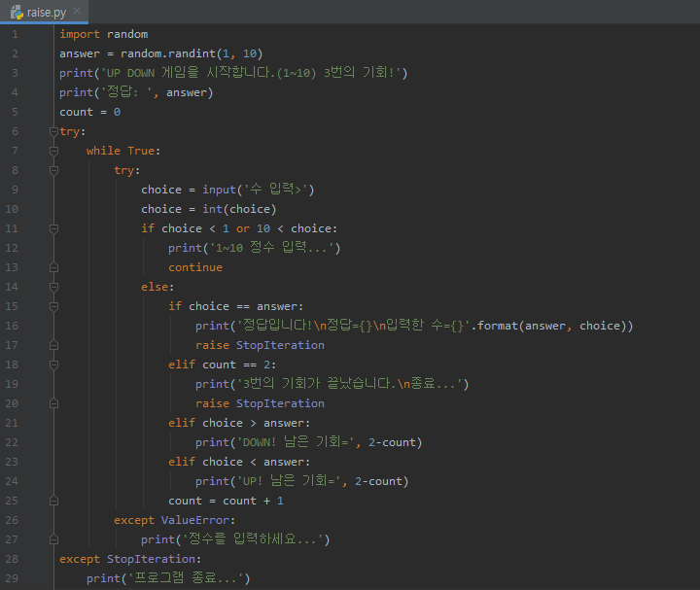Click the 'continue' keyword
Viewport: 700px width, 590px height.
click(195, 267)
